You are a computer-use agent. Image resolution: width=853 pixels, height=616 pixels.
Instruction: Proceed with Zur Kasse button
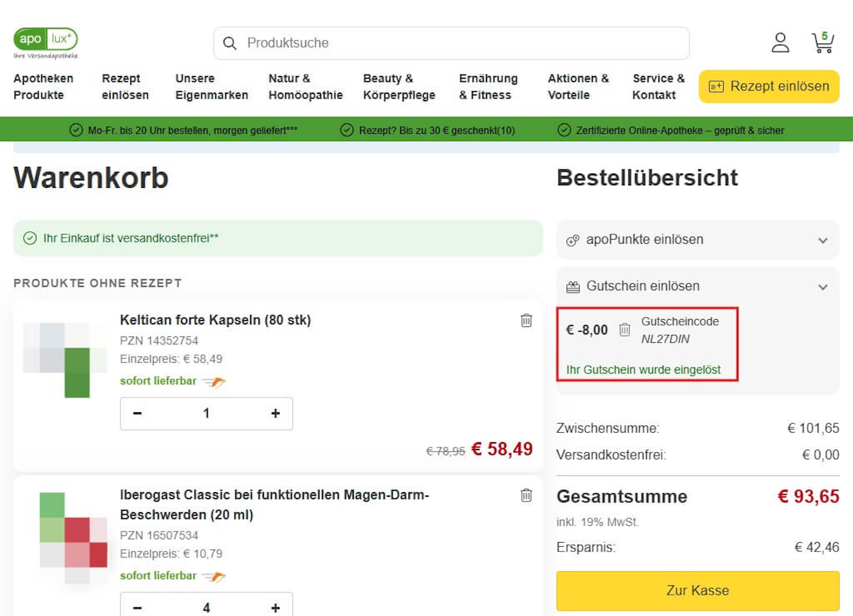tap(698, 591)
